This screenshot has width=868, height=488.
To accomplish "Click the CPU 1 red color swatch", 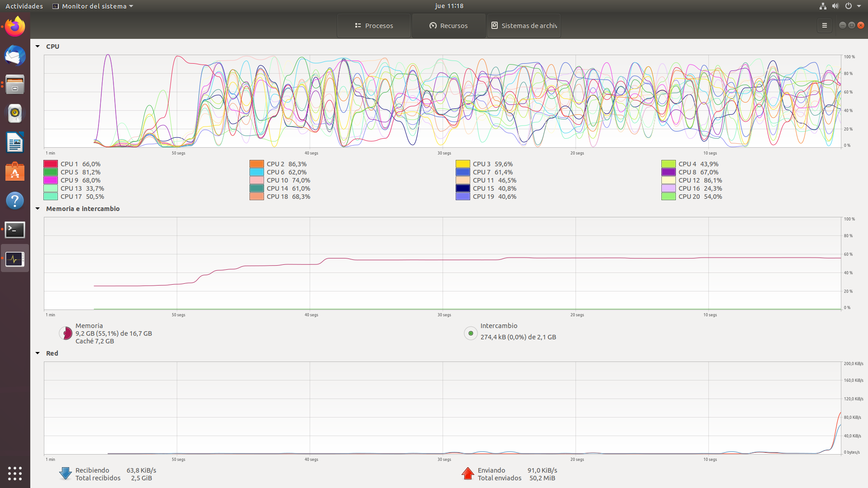I will (51, 164).
